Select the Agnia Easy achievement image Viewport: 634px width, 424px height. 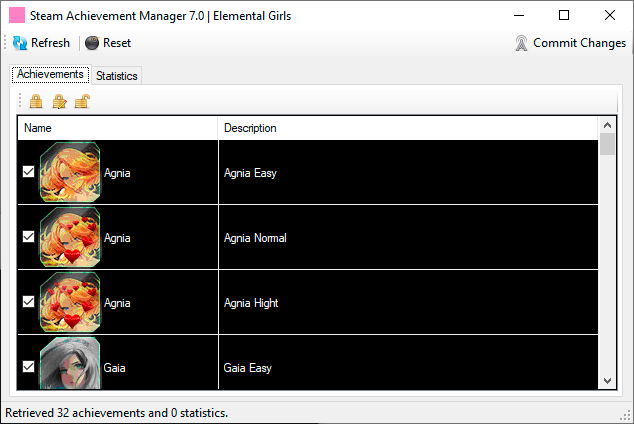(x=70, y=173)
